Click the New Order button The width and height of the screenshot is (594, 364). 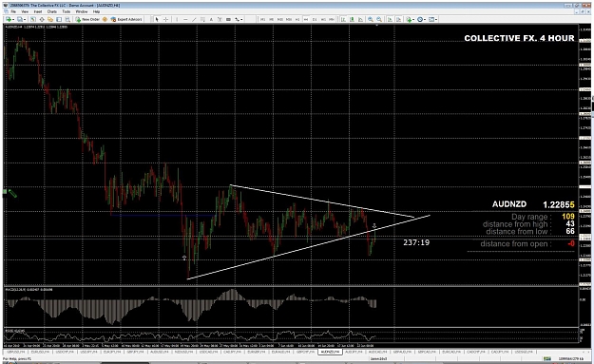pos(87,19)
